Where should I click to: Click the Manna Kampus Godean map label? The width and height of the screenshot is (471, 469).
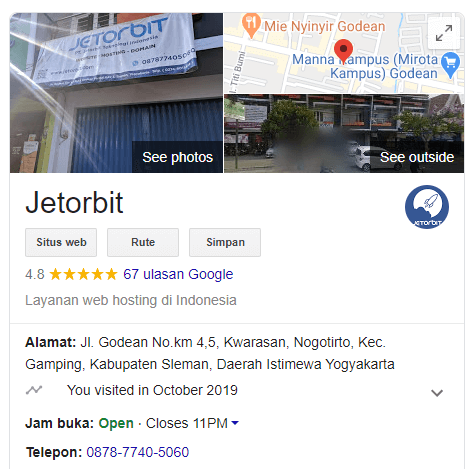point(365,66)
